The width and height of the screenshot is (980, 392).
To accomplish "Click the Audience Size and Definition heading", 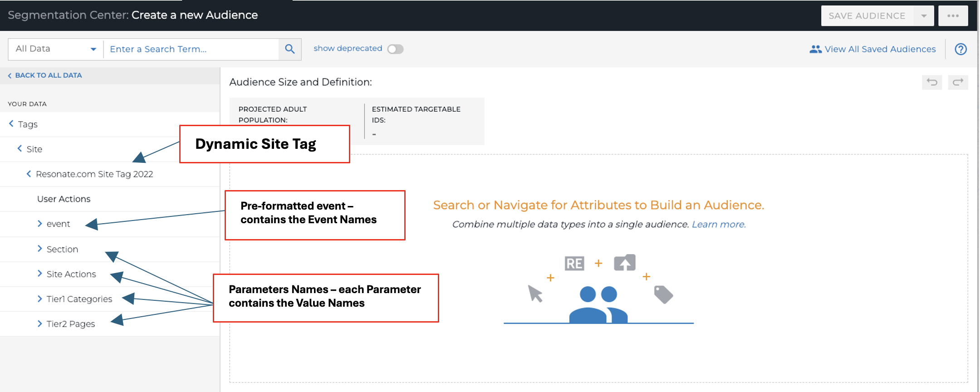I will click(x=300, y=82).
